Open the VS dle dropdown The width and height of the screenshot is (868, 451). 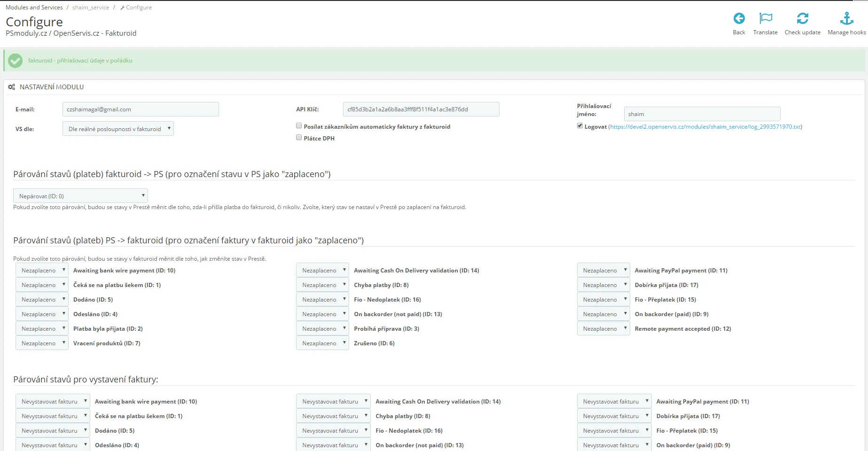pyautogui.click(x=118, y=129)
